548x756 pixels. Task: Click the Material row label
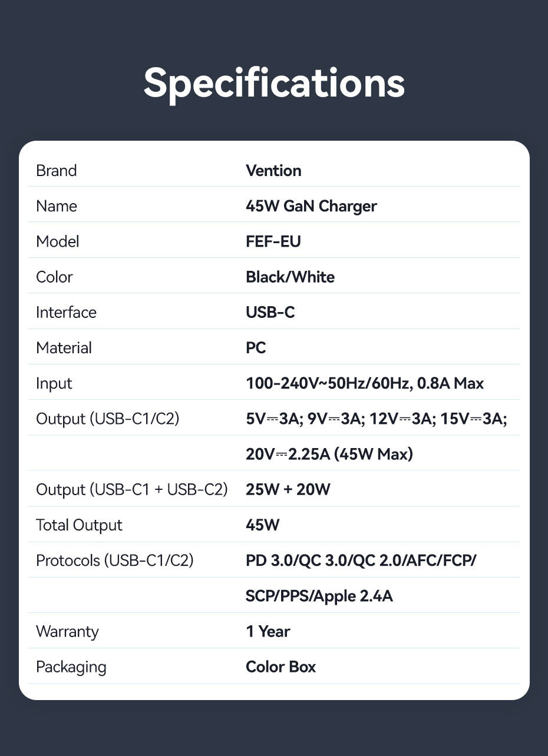[x=64, y=348]
